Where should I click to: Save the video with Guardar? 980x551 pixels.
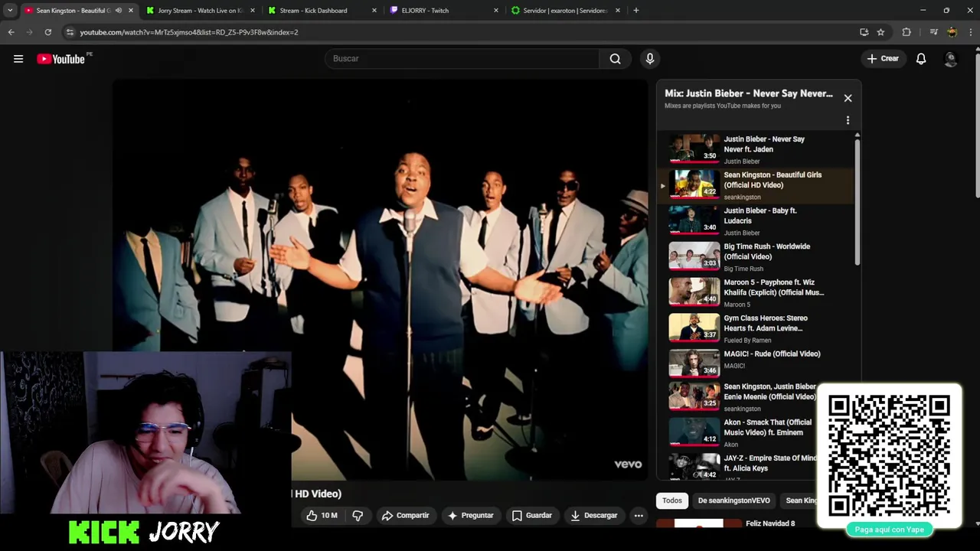coord(531,516)
